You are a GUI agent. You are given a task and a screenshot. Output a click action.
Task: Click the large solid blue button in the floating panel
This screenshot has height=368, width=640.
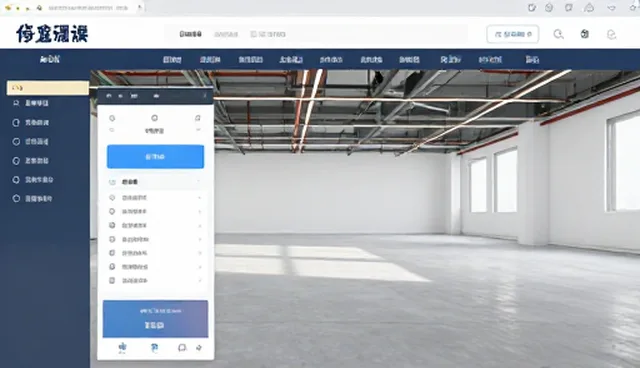[156, 157]
